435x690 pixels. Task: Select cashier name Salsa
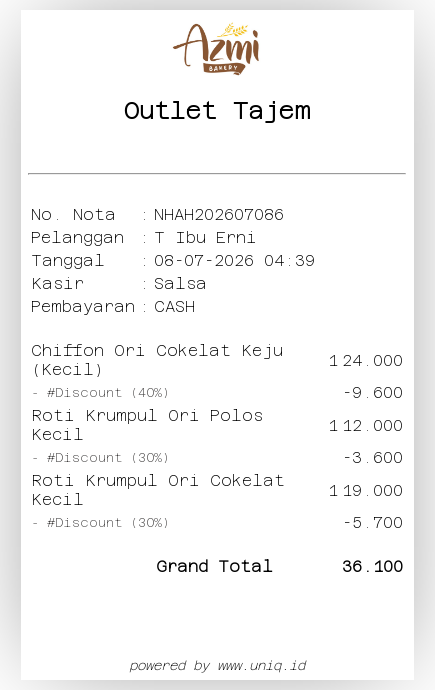(x=180, y=283)
